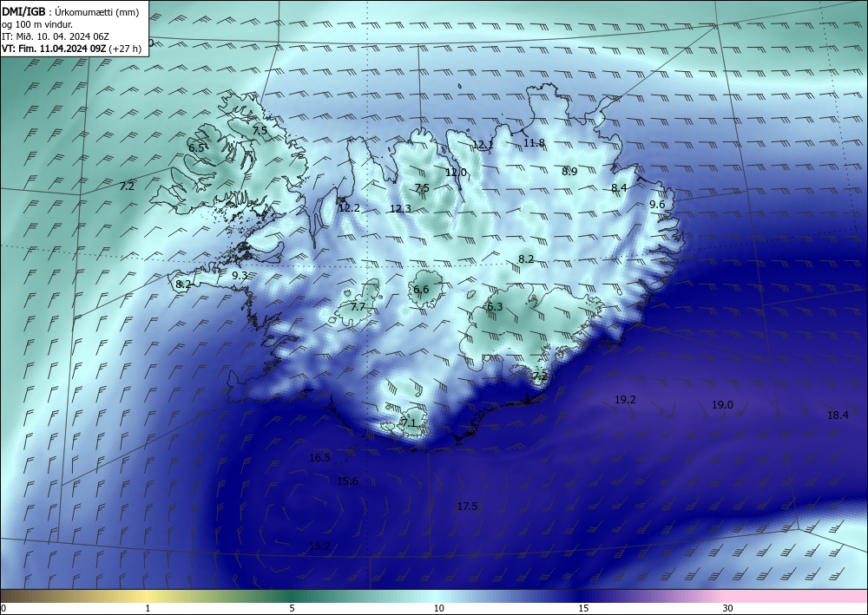Click the 8.9 map value
The image size is (868, 615).
click(x=569, y=172)
